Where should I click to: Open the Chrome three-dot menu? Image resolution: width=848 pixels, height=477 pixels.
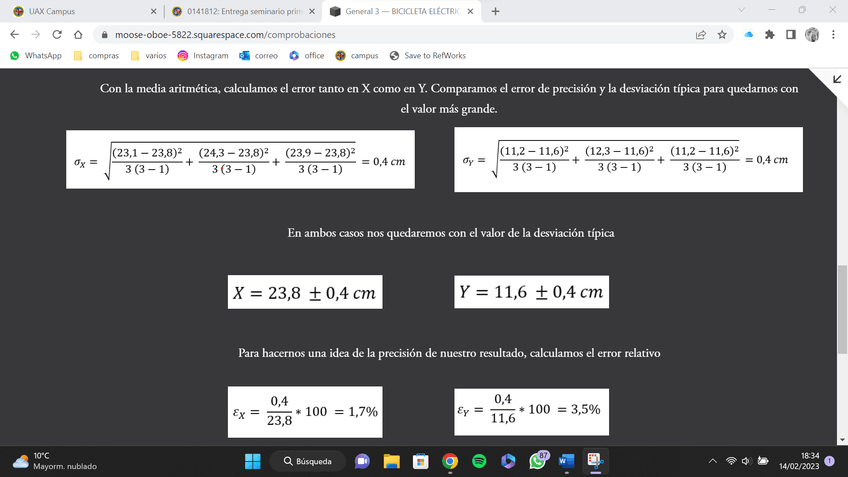833,35
